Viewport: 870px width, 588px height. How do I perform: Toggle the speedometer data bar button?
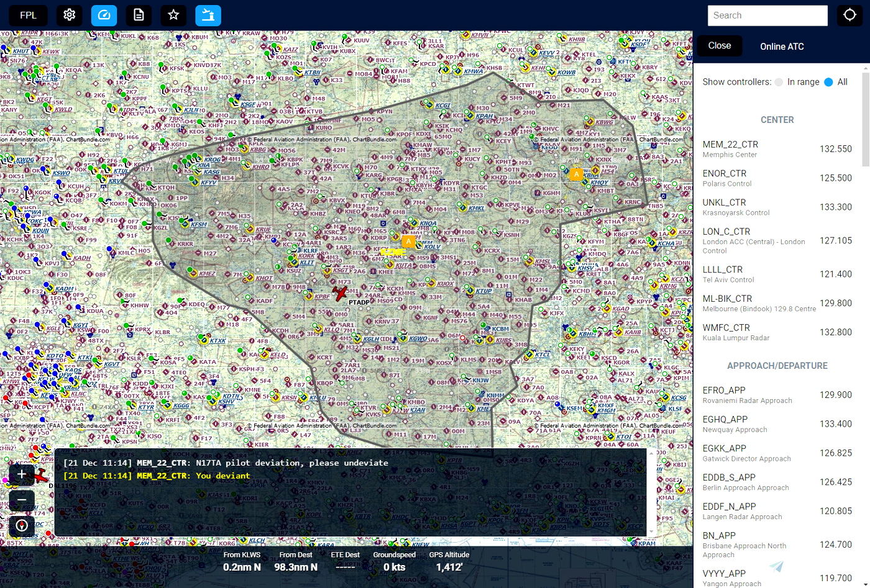(104, 15)
